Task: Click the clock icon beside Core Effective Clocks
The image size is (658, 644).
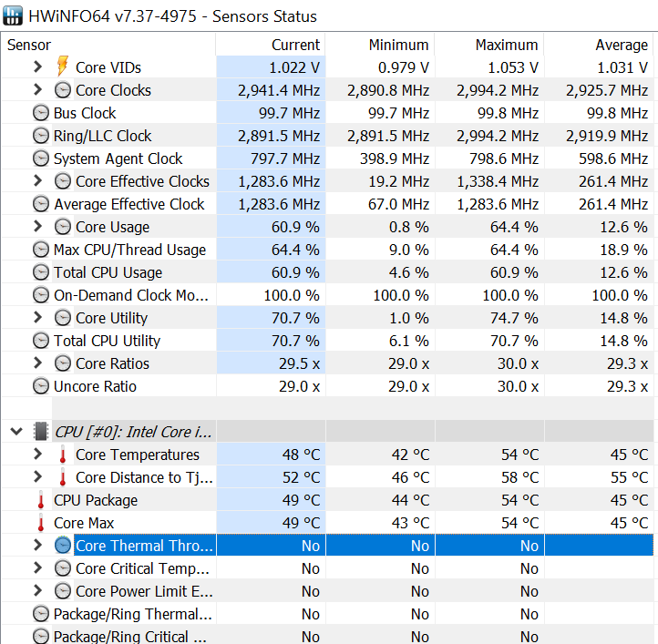Action: 63,181
